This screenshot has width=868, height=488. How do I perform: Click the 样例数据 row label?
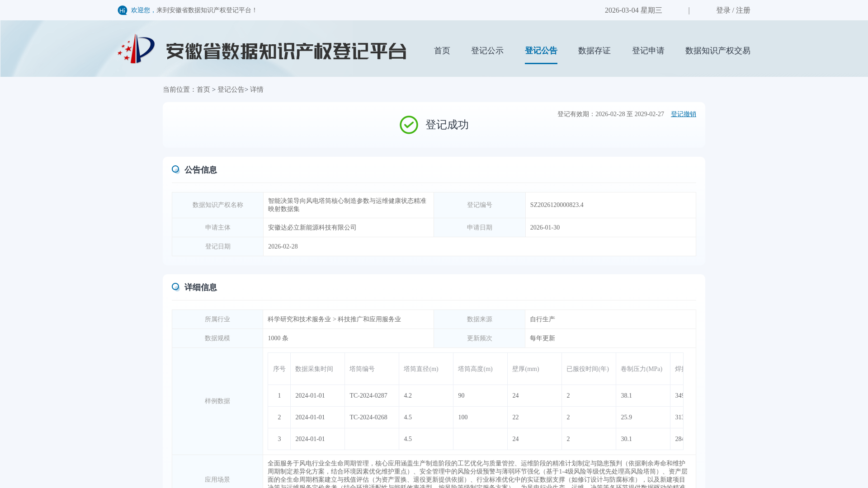(217, 401)
